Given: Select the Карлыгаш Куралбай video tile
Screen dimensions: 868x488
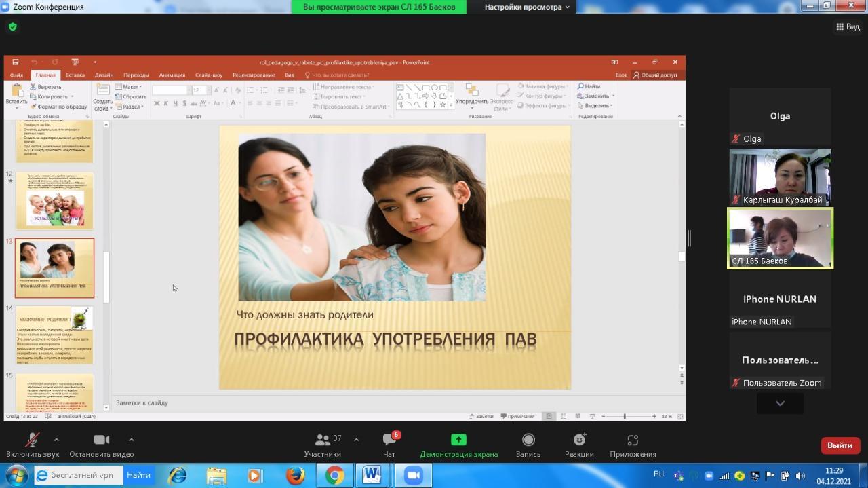Looking at the screenshot, I should [x=780, y=176].
